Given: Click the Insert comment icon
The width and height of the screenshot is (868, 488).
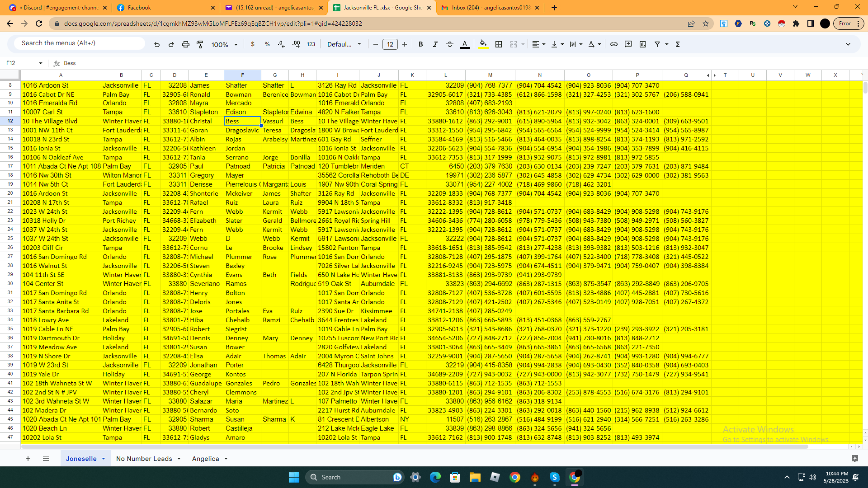Looking at the screenshot, I should coord(628,44).
